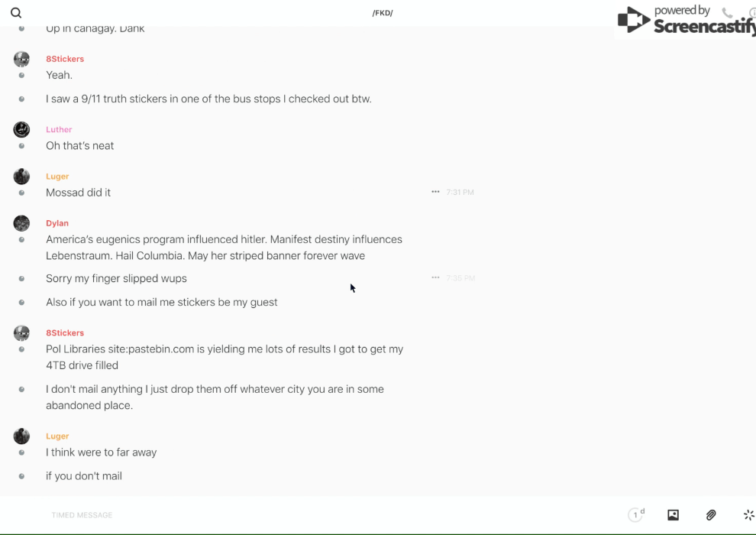Open options for 'Mossad did it' message
Screen dimensions: 756x535
[x=435, y=192]
